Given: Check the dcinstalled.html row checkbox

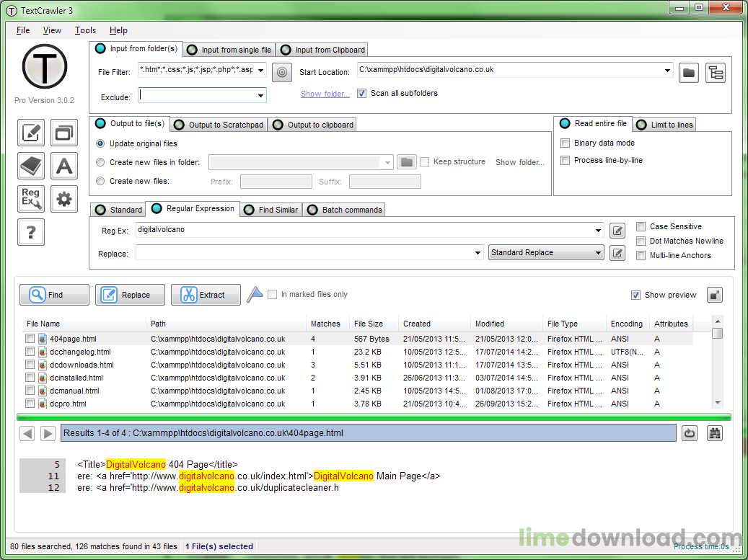Looking at the screenshot, I should coord(30,378).
